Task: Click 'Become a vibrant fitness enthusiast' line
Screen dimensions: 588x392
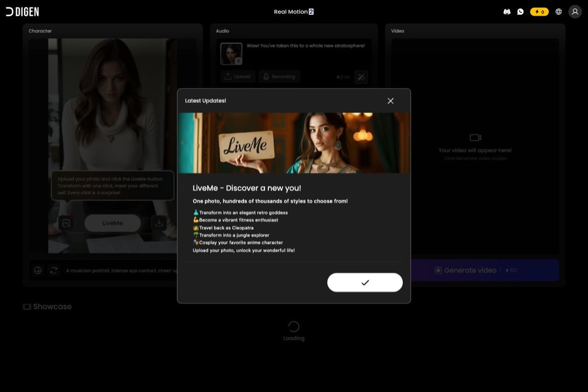Action: pyautogui.click(x=235, y=220)
